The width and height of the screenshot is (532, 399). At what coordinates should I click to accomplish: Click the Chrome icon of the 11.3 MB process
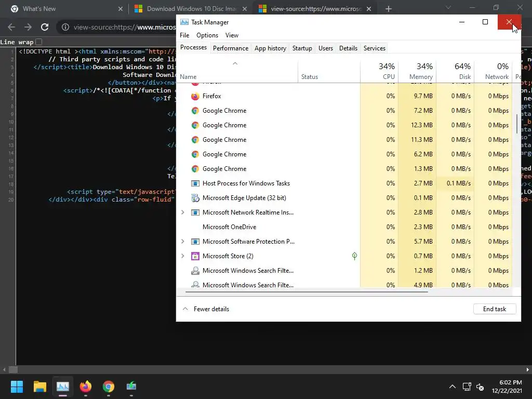pyautogui.click(x=195, y=140)
